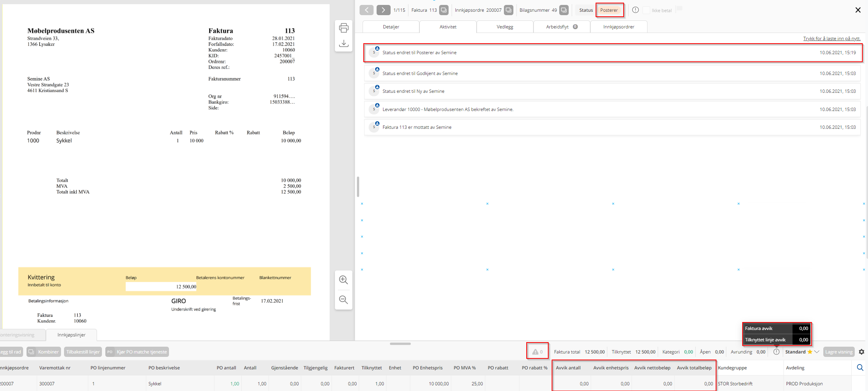
Task: Expand the Standard view dropdown
Action: 817,352
